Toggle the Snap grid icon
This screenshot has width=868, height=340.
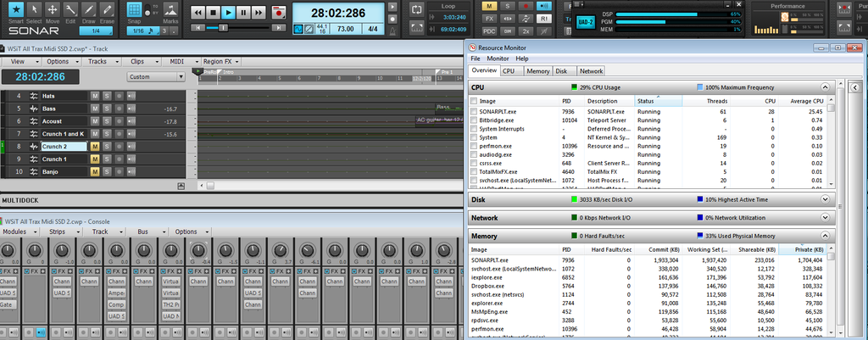[134, 10]
